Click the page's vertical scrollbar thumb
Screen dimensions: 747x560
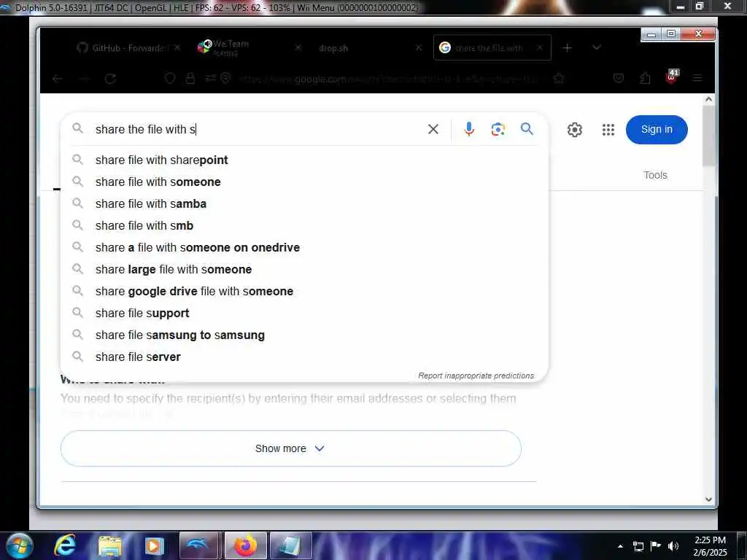pos(708,136)
